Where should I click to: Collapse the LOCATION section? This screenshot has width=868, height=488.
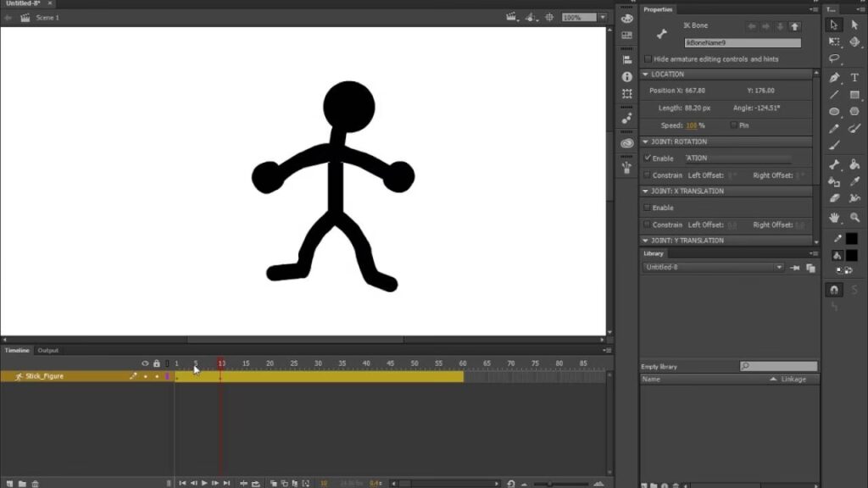[x=646, y=75]
